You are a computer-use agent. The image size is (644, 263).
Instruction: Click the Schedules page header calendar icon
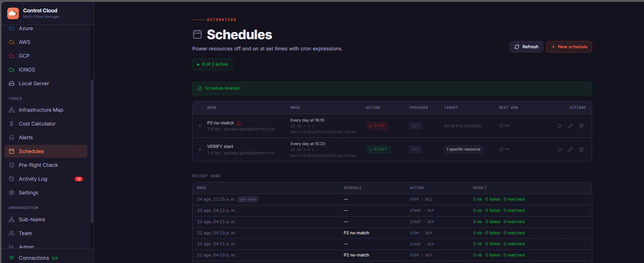tap(197, 34)
